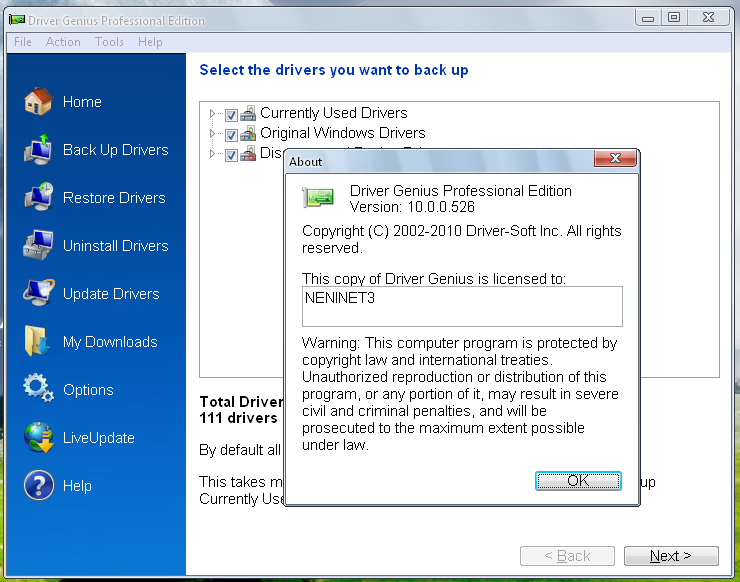Open the Options sidebar label
The height and width of the screenshot is (582, 740).
coord(88,390)
